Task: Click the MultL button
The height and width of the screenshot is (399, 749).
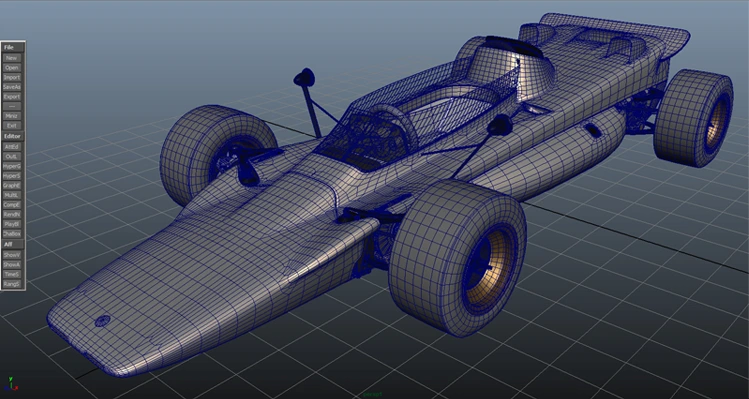Action: pos(11,195)
